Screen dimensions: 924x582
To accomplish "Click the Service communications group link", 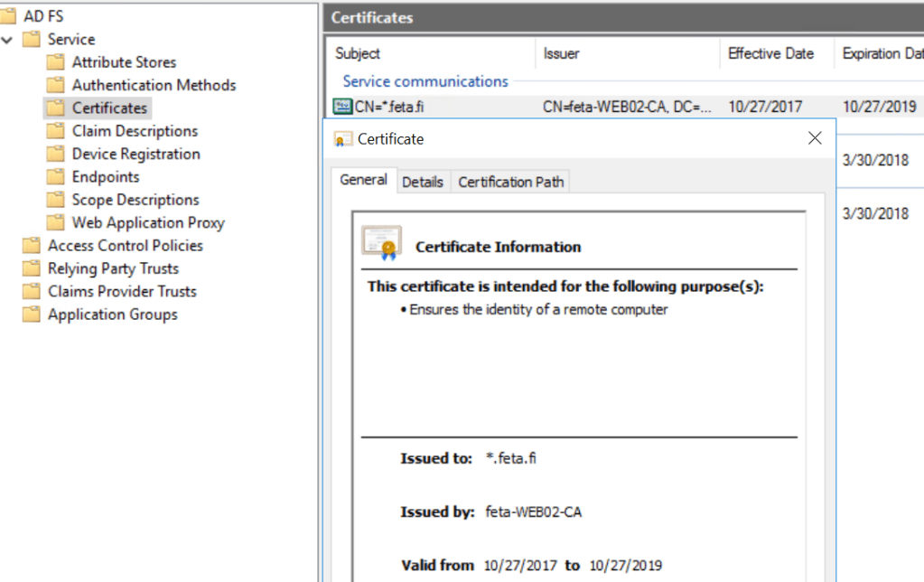I will [x=425, y=81].
